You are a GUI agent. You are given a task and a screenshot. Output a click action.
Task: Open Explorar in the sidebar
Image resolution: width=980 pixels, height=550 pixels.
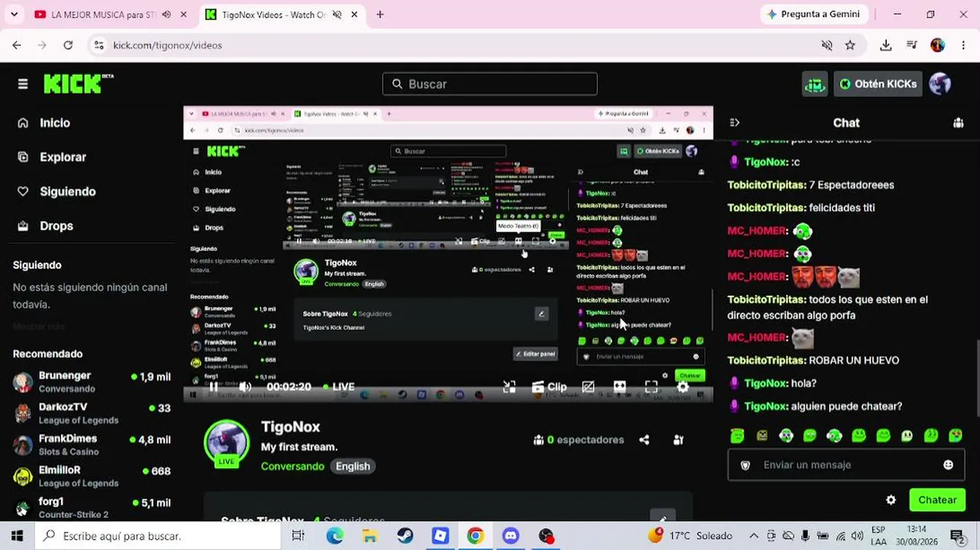click(x=53, y=157)
